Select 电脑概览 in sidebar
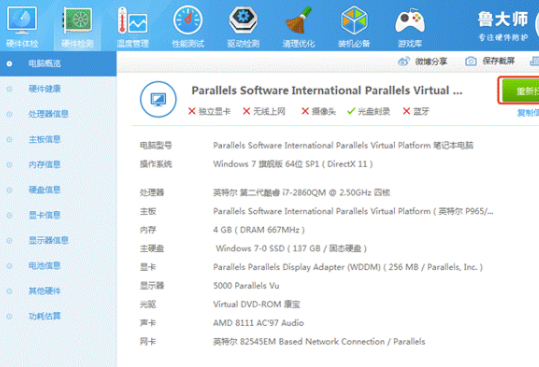 tap(58, 64)
